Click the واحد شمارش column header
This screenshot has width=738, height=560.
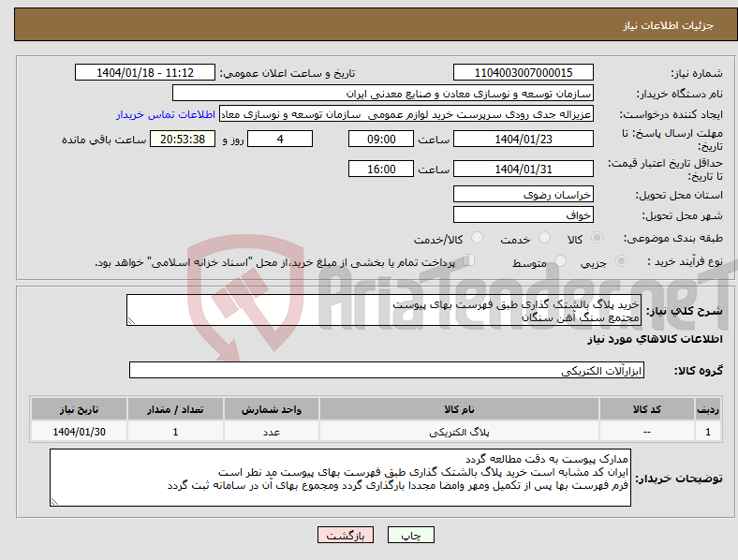click(272, 409)
